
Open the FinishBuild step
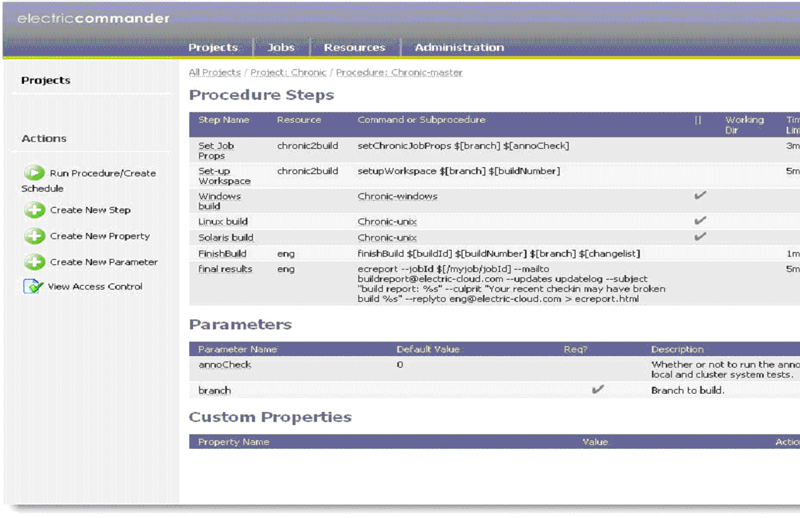click(x=222, y=254)
